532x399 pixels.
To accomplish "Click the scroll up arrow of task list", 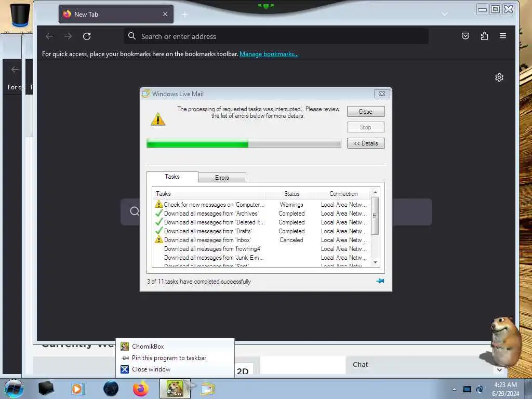I will pos(375,193).
